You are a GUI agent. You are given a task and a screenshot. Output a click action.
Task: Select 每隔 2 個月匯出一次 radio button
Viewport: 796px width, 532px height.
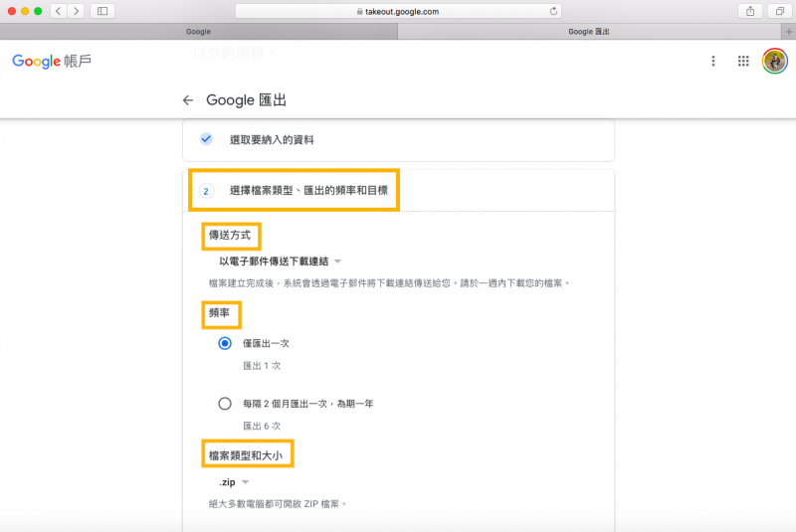[x=225, y=404]
